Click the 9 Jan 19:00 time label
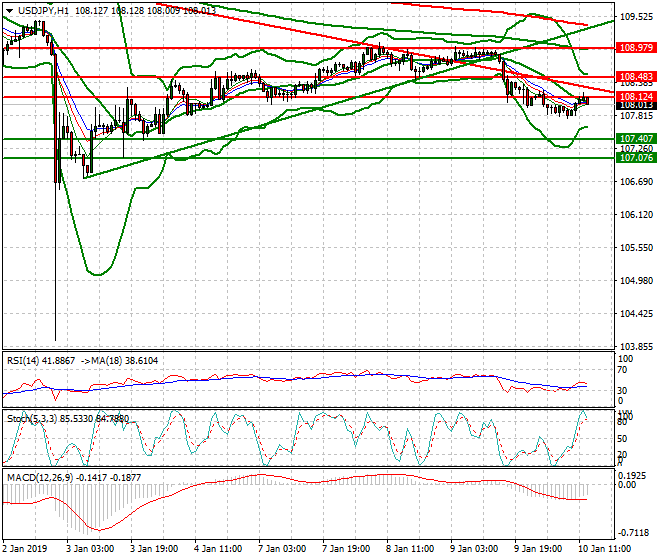This screenshot has width=660, height=560. click(x=539, y=549)
